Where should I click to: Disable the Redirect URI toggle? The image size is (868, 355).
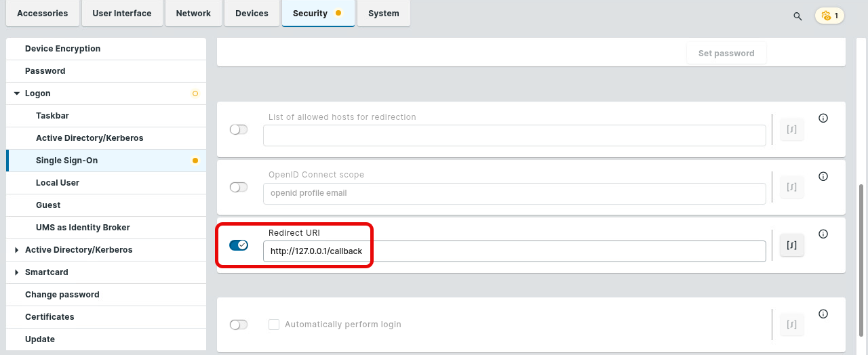click(x=239, y=245)
